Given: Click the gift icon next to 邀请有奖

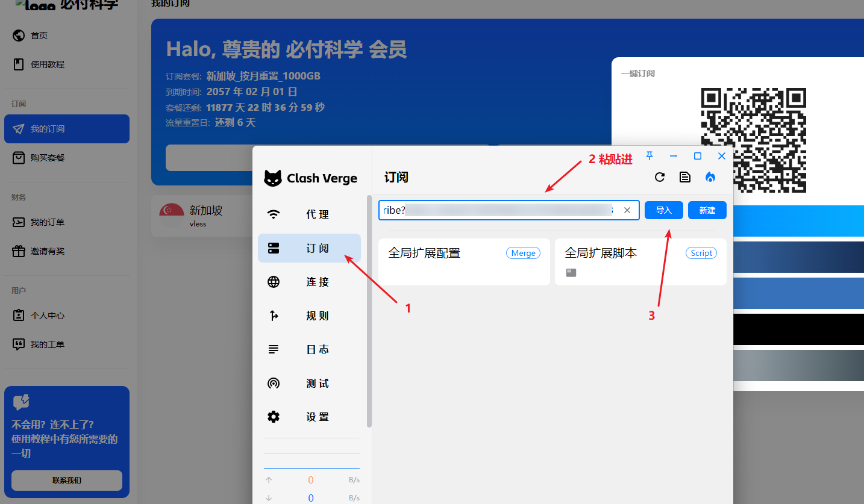Looking at the screenshot, I should pyautogui.click(x=19, y=251).
